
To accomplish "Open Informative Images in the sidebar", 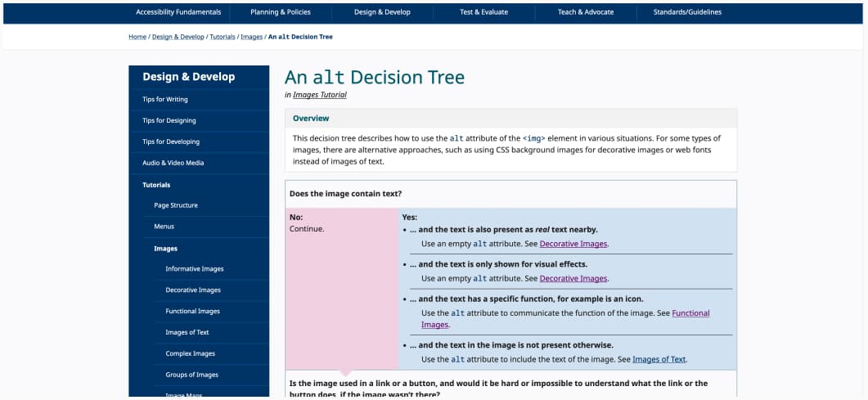I will (194, 269).
